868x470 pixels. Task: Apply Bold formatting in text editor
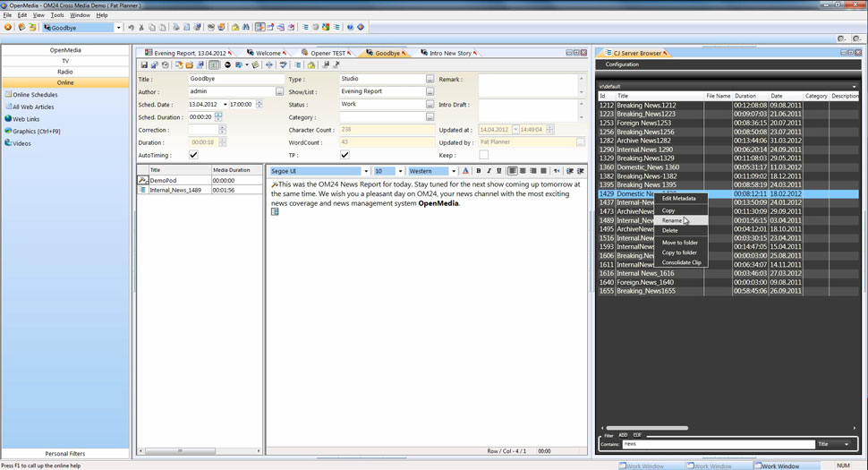[x=478, y=171]
